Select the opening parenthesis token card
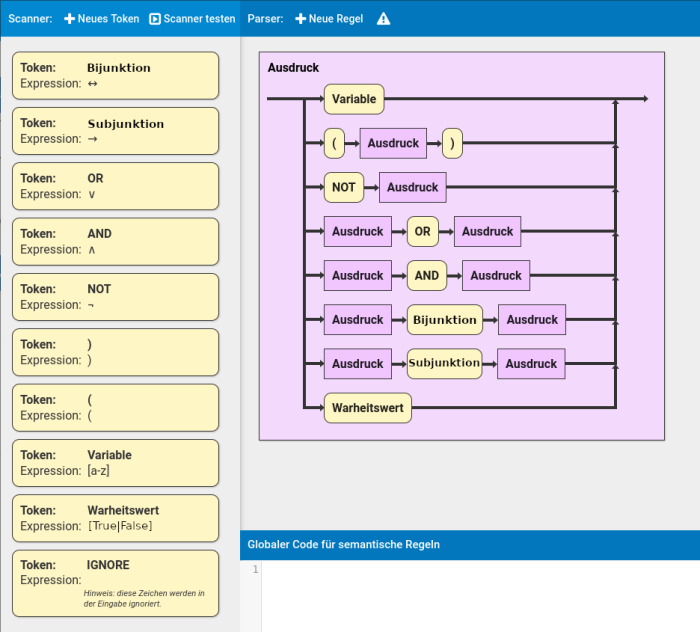 click(116, 407)
